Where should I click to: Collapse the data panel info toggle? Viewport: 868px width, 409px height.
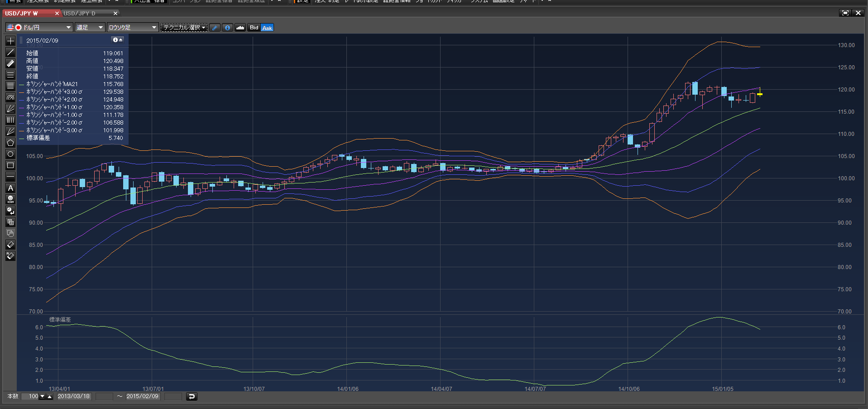[117, 40]
